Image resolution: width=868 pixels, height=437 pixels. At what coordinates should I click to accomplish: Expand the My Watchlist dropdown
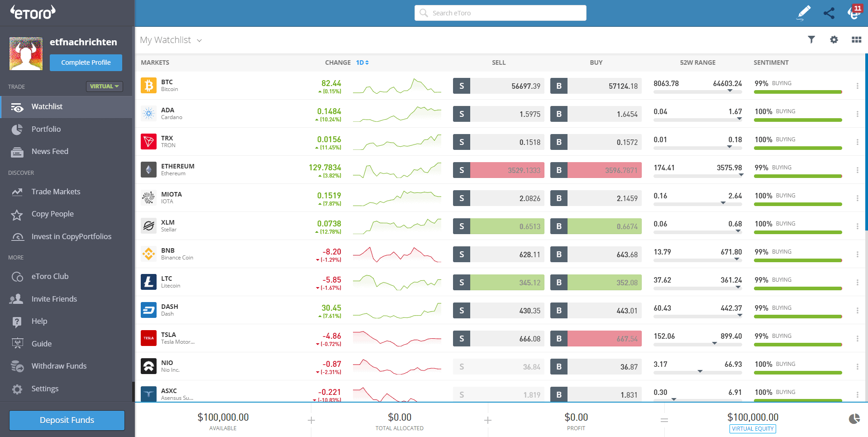[x=171, y=40]
